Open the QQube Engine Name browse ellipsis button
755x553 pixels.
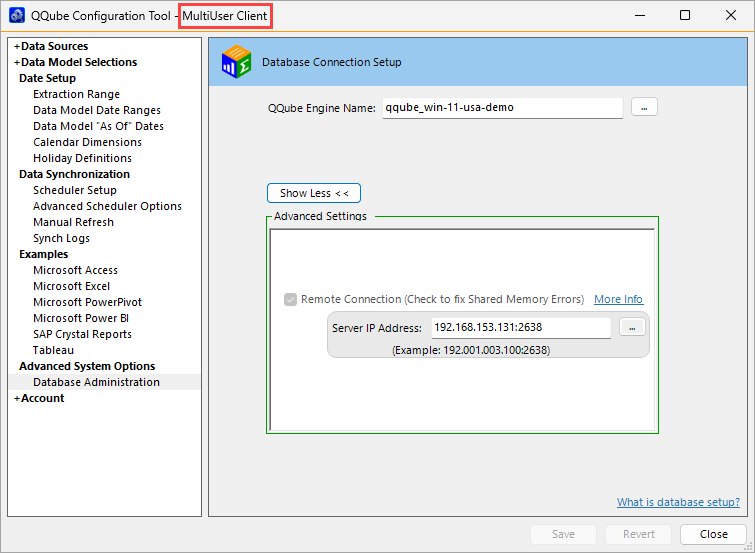pos(644,107)
